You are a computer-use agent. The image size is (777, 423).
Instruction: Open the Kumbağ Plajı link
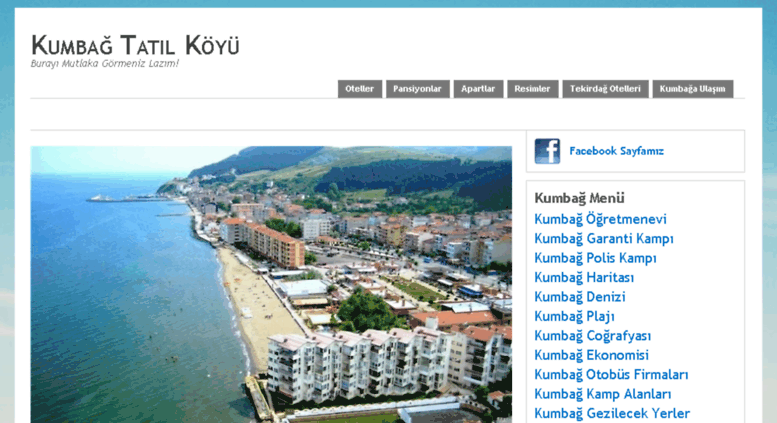tap(574, 316)
